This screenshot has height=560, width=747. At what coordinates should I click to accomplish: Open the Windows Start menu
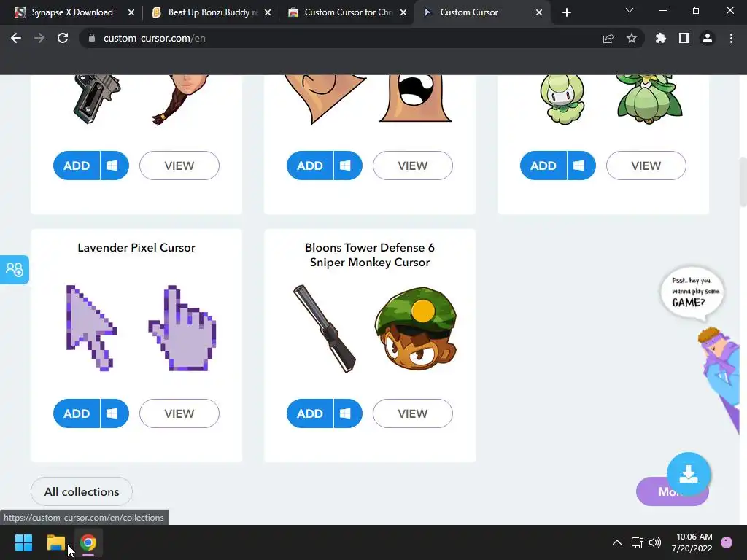(x=23, y=542)
